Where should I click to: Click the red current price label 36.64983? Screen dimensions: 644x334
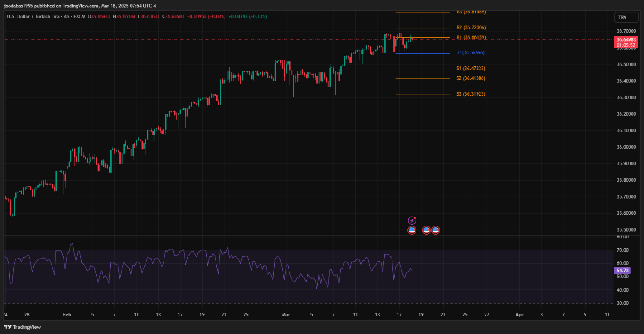(x=626, y=39)
